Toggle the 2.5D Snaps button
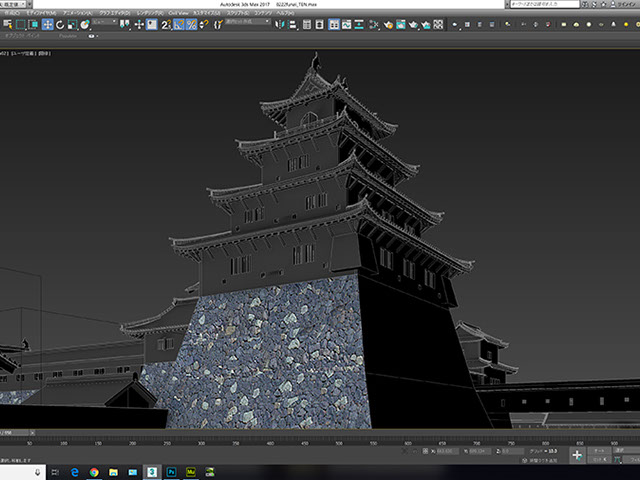The width and height of the screenshot is (640, 480). [166, 24]
